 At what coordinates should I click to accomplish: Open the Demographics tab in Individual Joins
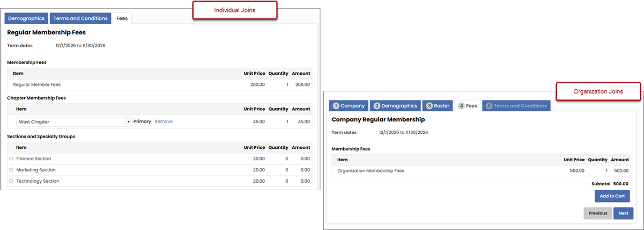[x=26, y=18]
